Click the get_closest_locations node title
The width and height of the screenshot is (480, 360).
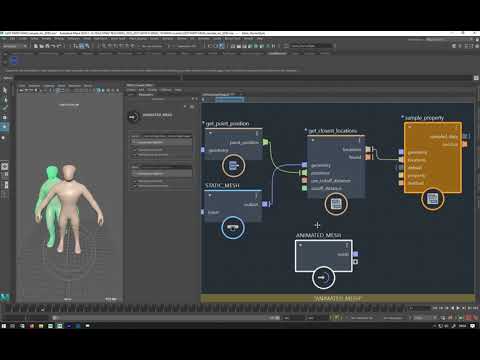[x=333, y=131]
